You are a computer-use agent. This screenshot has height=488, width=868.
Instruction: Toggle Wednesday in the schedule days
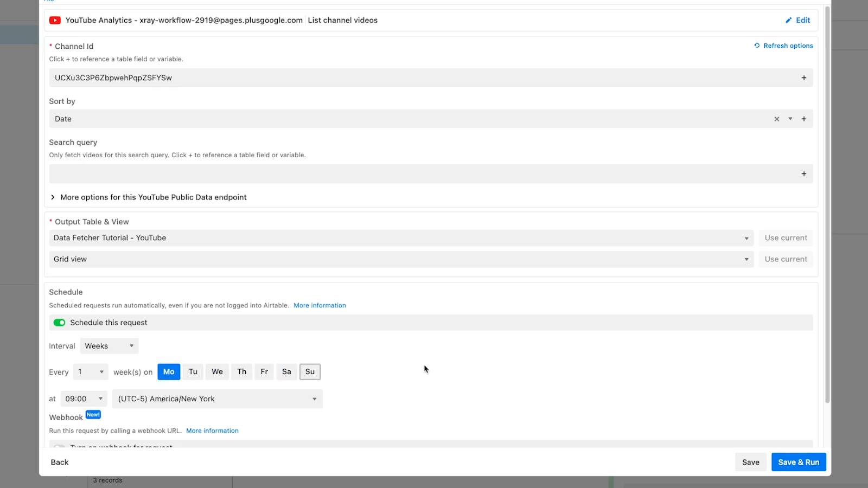click(218, 372)
